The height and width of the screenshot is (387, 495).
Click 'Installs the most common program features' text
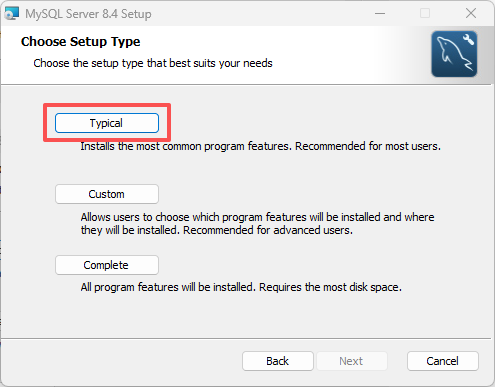pyautogui.click(x=185, y=146)
